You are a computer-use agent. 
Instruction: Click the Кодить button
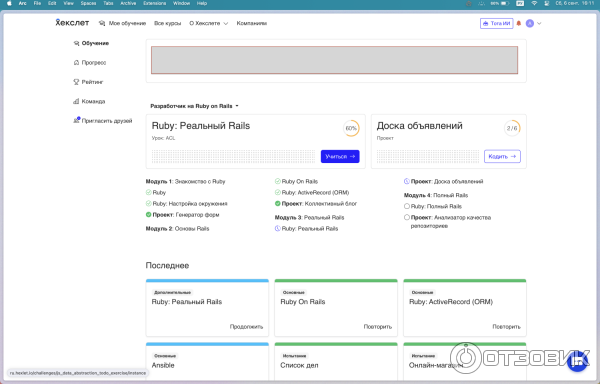click(502, 156)
